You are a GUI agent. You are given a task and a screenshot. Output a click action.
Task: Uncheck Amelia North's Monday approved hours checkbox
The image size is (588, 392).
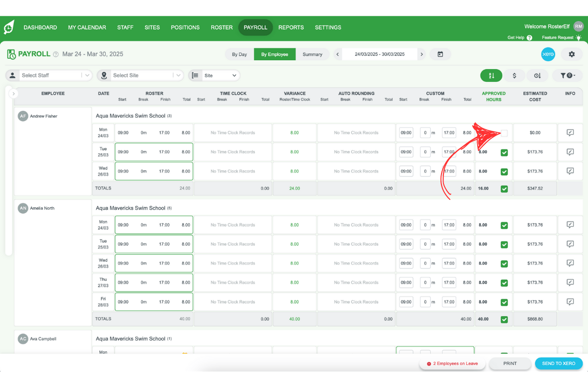(x=505, y=224)
